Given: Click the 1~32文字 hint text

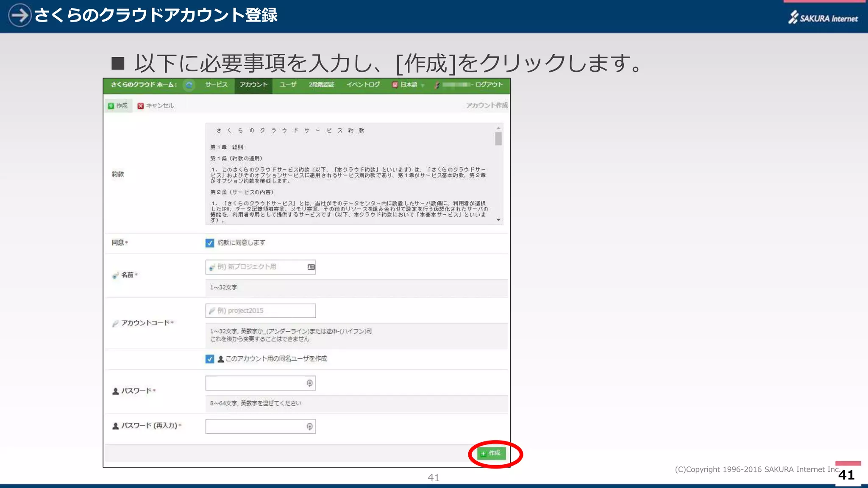Looking at the screenshot, I should click(223, 287).
